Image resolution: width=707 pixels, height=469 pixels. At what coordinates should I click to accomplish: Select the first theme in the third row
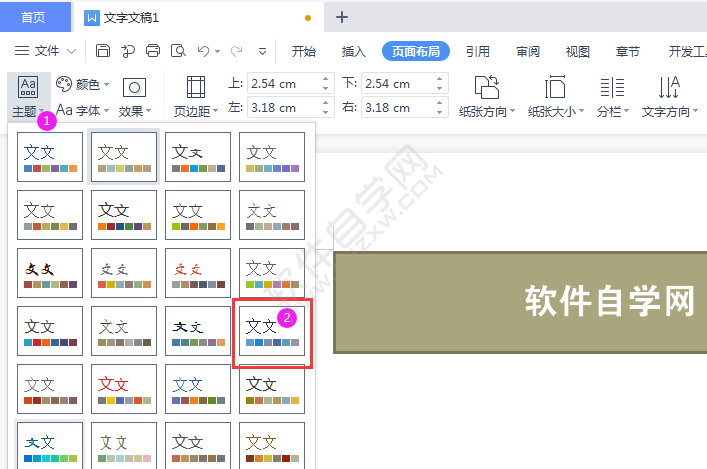pyautogui.click(x=50, y=273)
